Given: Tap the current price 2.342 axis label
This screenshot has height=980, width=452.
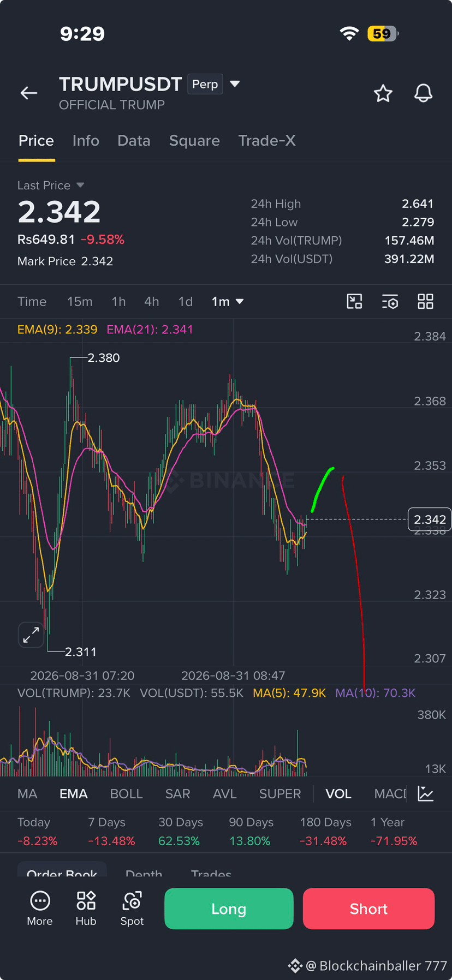Looking at the screenshot, I should click(x=430, y=519).
